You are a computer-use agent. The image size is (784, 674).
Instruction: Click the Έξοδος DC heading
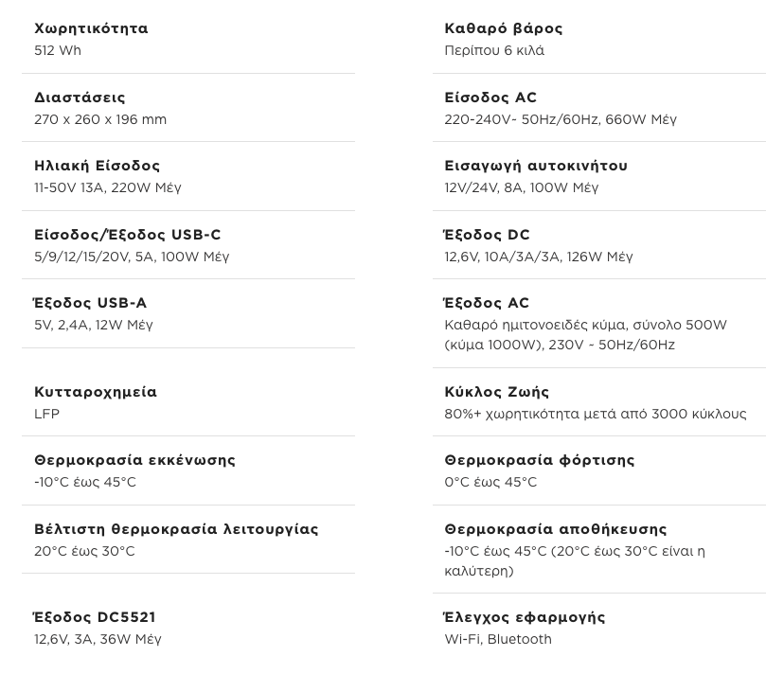(487, 235)
